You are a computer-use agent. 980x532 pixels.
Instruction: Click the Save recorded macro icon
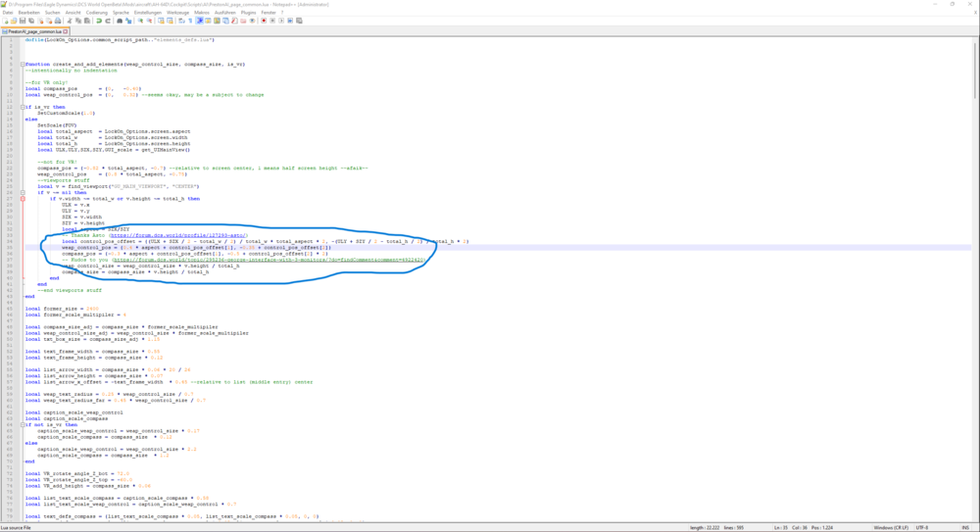pos(299,21)
